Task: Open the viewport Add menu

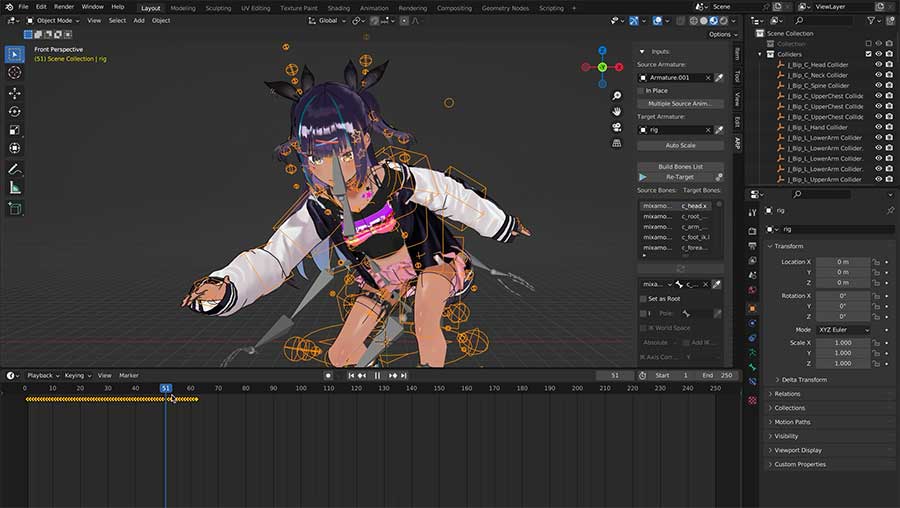Action: coord(139,21)
